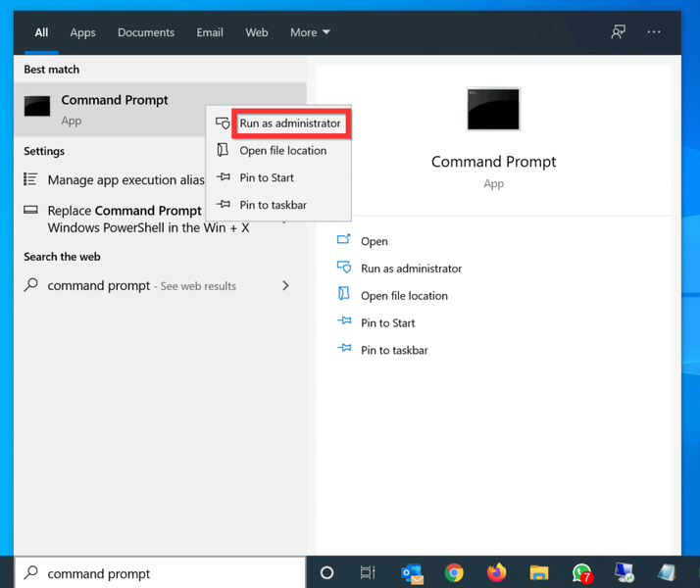Click the folder icon beside context menu Open file location
Viewport: 700px width, 588px height.
(223, 150)
